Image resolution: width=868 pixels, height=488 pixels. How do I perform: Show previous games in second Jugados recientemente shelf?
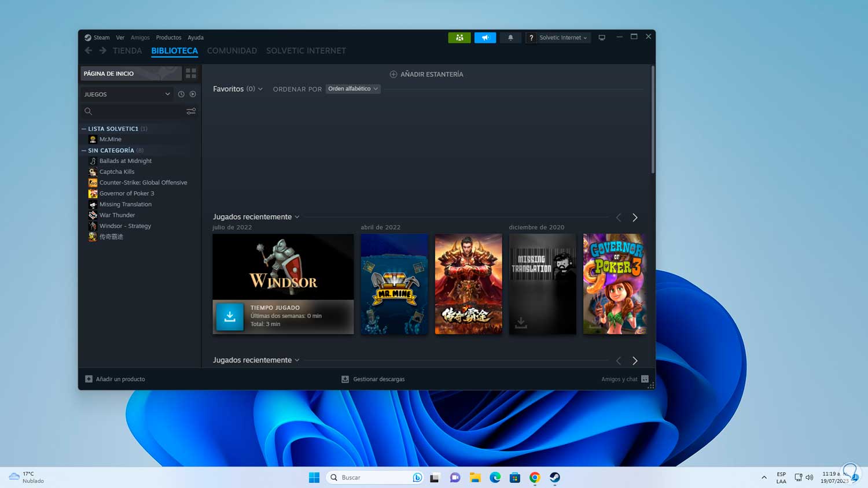[x=619, y=361]
